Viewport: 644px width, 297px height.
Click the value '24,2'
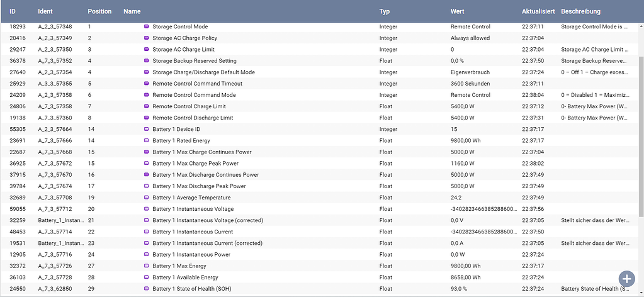(x=456, y=198)
